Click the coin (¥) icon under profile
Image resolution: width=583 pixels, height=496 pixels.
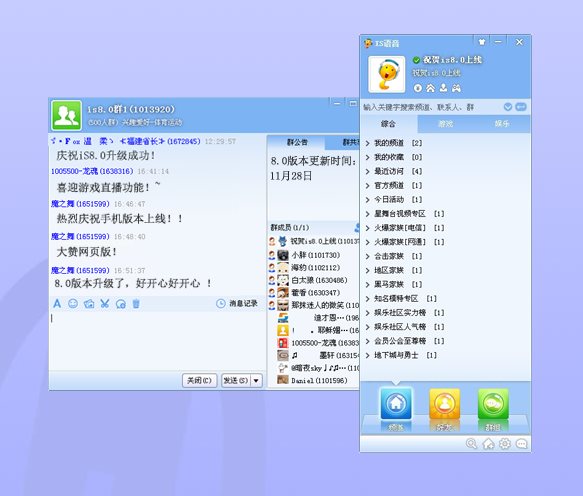(418, 88)
